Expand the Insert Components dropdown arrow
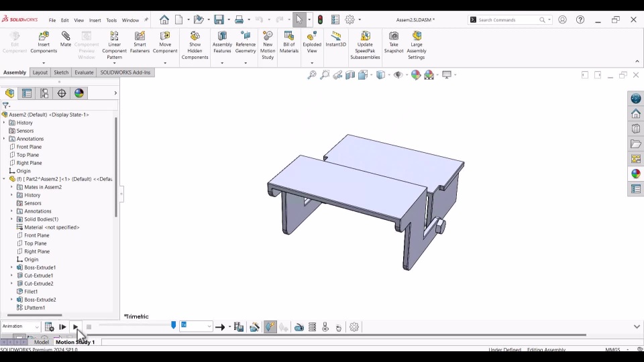 (x=44, y=63)
